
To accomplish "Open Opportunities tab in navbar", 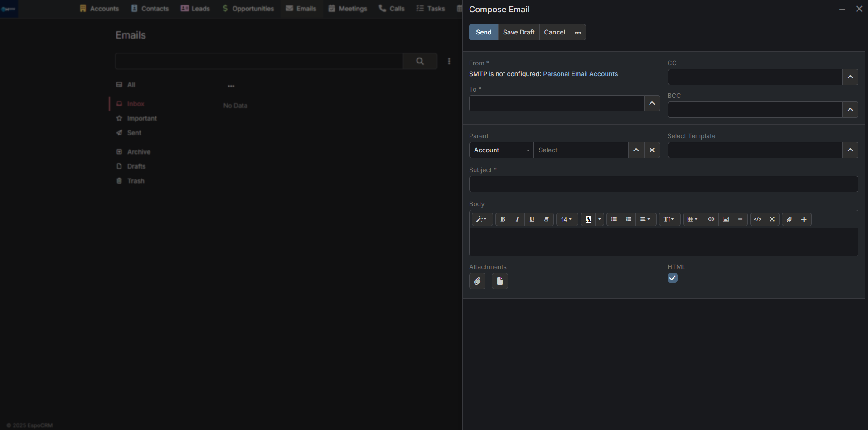I will [248, 9].
